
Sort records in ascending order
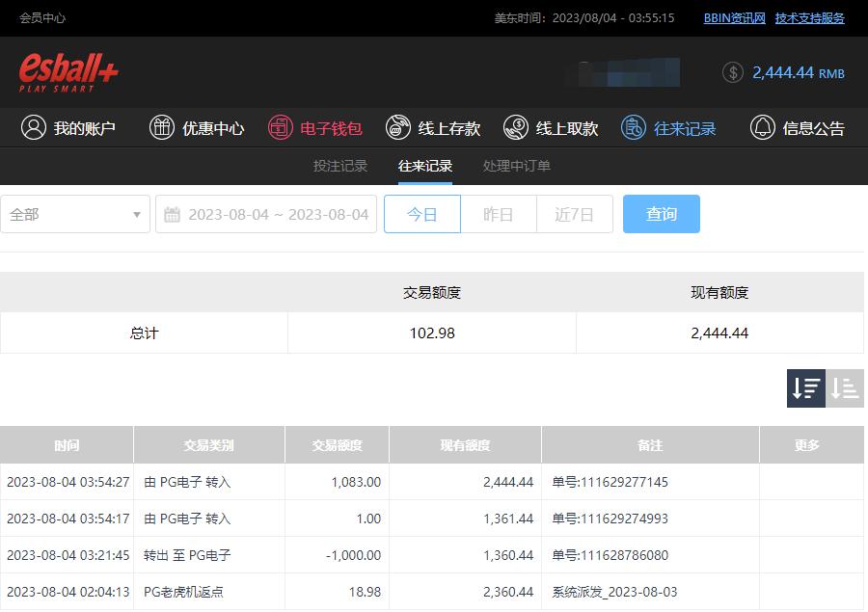click(845, 388)
